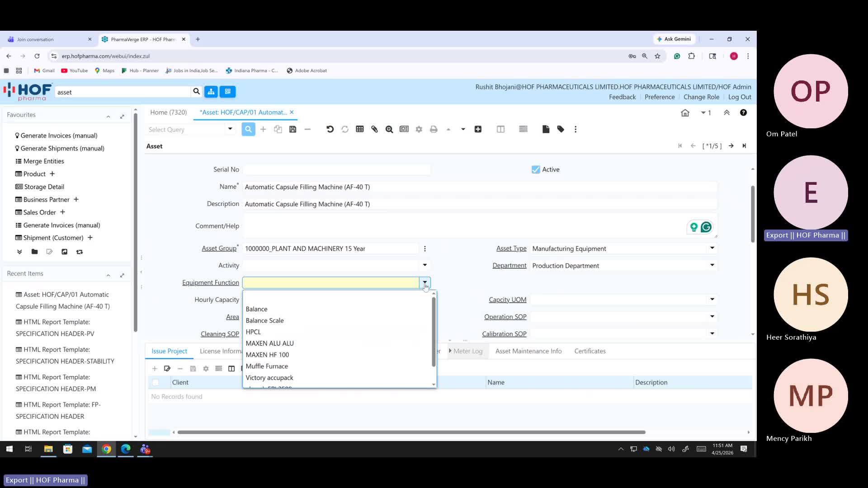Tick the select-all checkbox in Client header
Viewport: 868px width, 488px height.
click(x=156, y=382)
